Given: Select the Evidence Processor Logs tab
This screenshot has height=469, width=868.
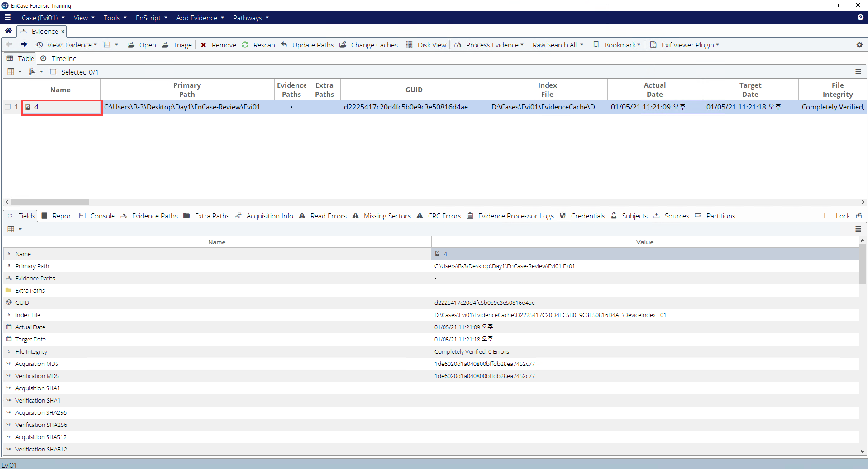Looking at the screenshot, I should click(510, 216).
